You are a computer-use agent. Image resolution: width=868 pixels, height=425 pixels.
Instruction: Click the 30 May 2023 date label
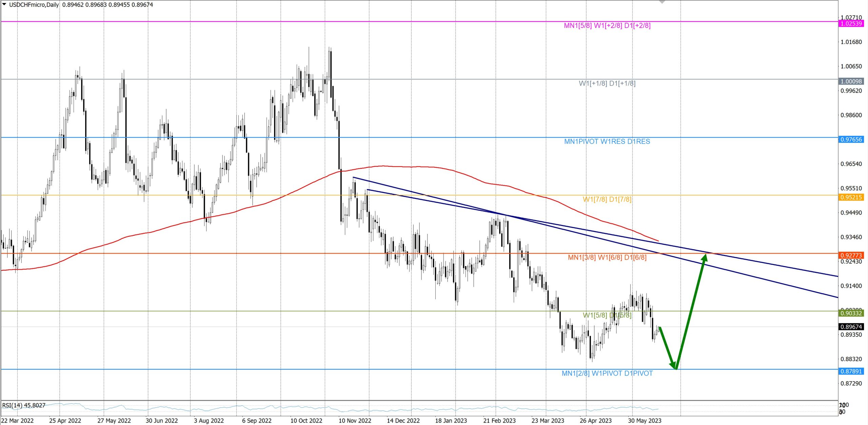coord(644,421)
